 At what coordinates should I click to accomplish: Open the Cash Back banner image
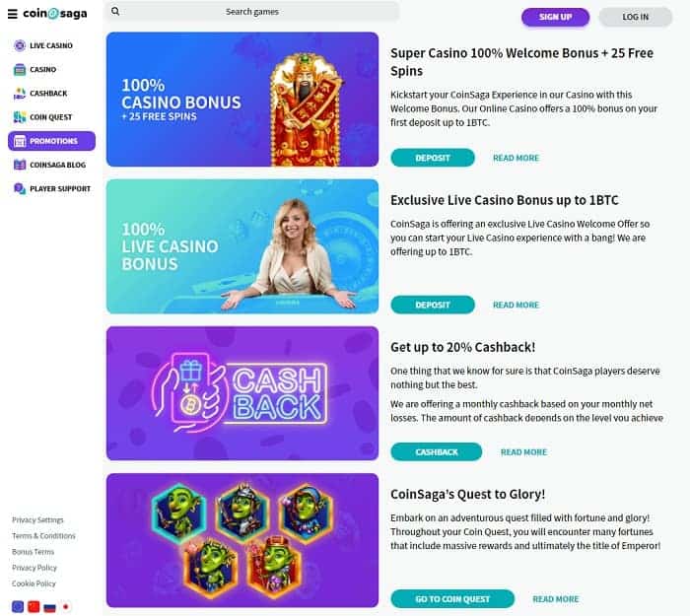click(x=242, y=393)
